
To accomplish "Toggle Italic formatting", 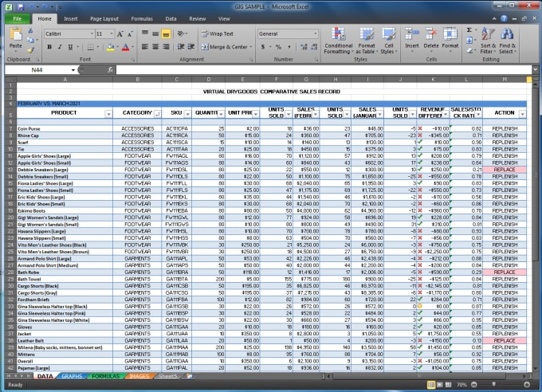I will [60, 47].
